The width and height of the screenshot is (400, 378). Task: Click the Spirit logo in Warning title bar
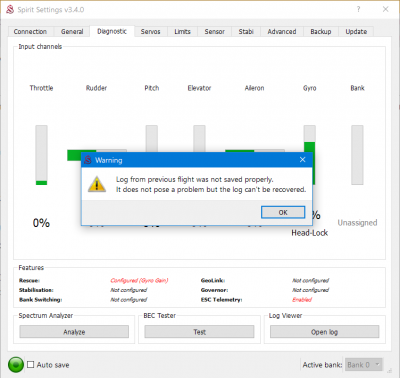88,160
